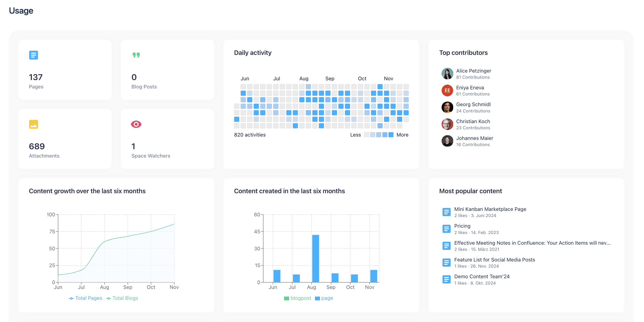Click the 1 Space Watchers count
Image resolution: width=644 pixels, height=322 pixels.
click(x=133, y=146)
